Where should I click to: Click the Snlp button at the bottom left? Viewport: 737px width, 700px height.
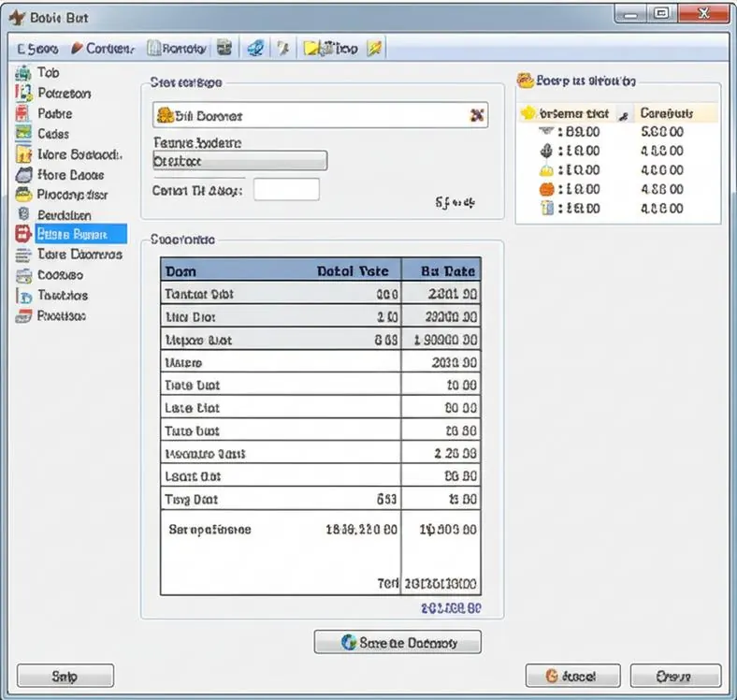(x=65, y=676)
